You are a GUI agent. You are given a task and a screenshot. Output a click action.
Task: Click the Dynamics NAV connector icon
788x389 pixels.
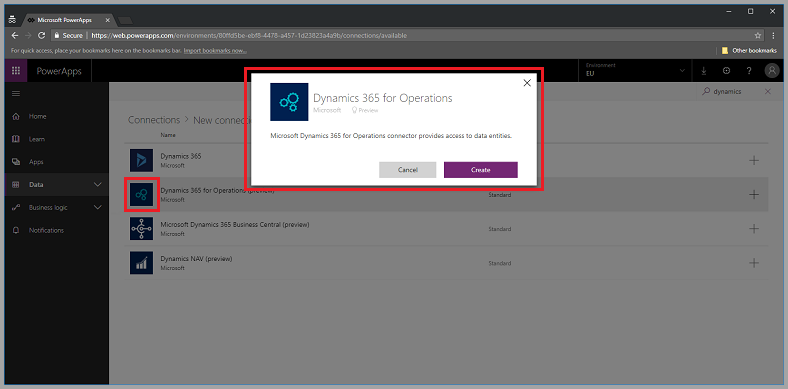coord(141,263)
